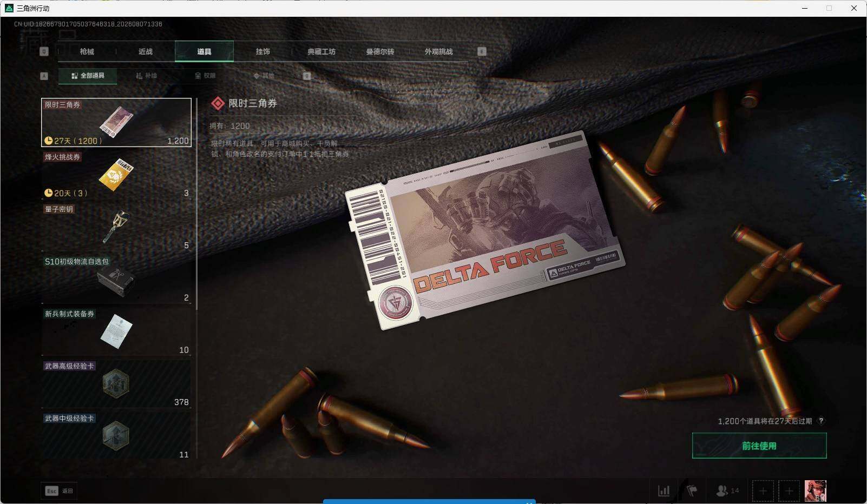867x504 pixels.
Task: Click the Q previous-tab key icon
Action: (44, 51)
